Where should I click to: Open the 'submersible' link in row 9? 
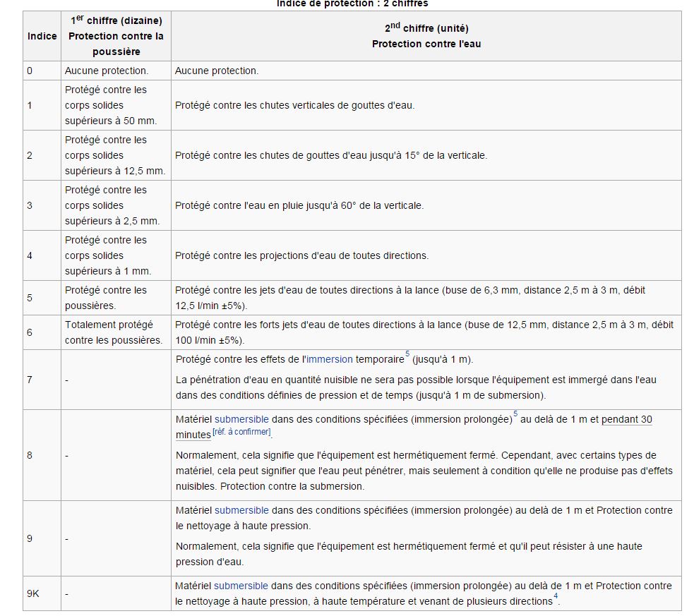coord(241,510)
